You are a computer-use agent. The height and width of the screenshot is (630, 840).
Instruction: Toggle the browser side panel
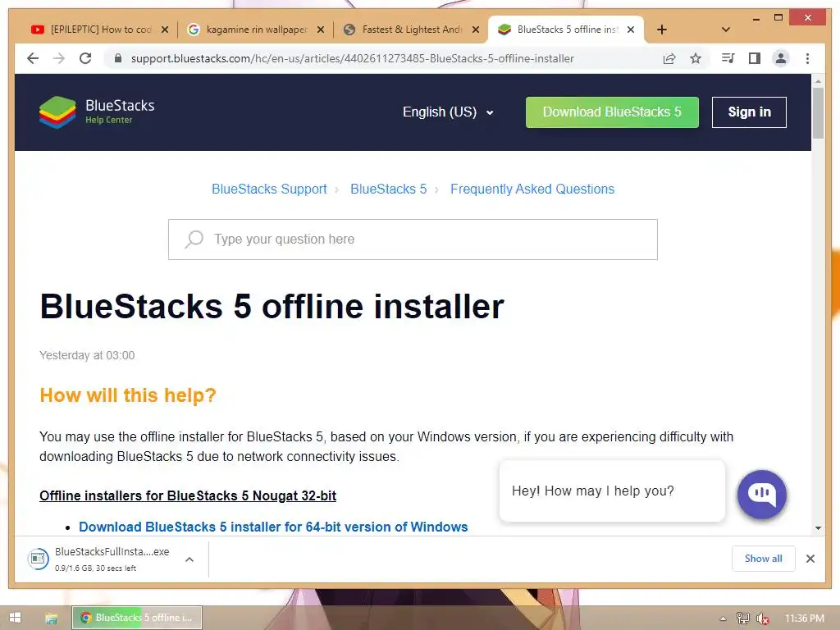pos(755,58)
